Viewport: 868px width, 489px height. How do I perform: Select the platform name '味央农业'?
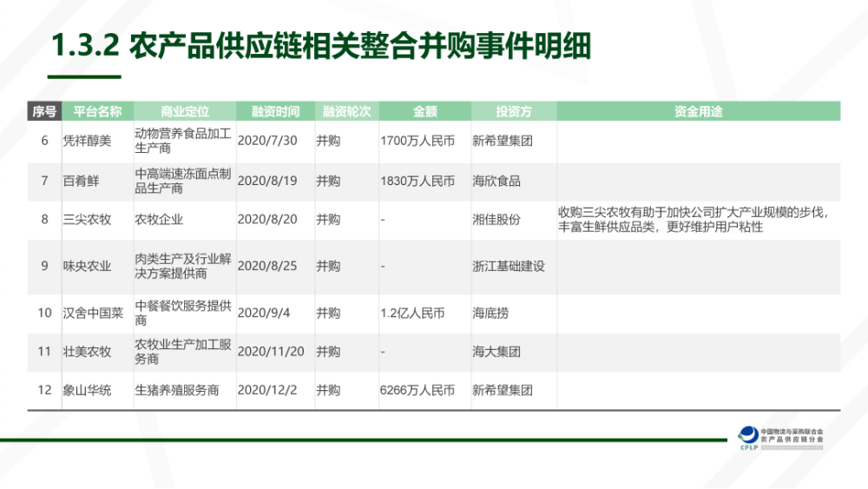[87, 266]
